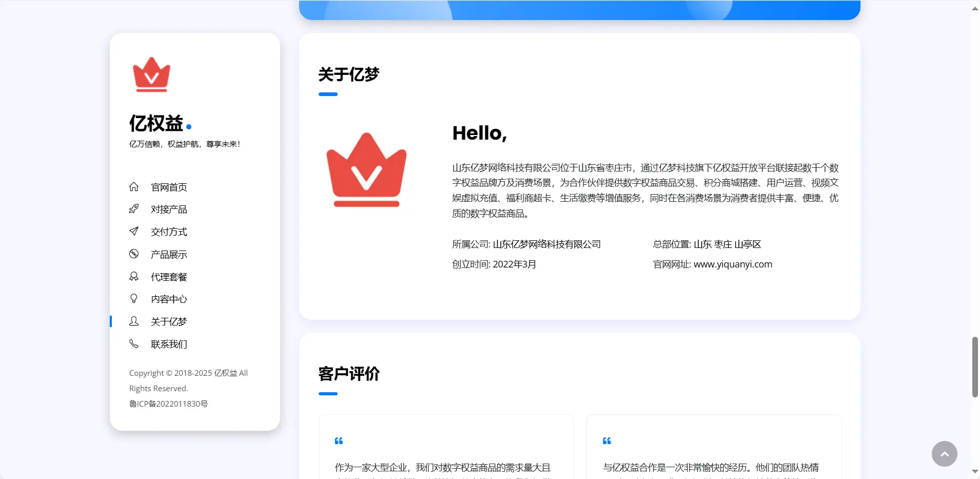Click the back-to-top arrow button
This screenshot has height=479, width=980.
coord(944,454)
